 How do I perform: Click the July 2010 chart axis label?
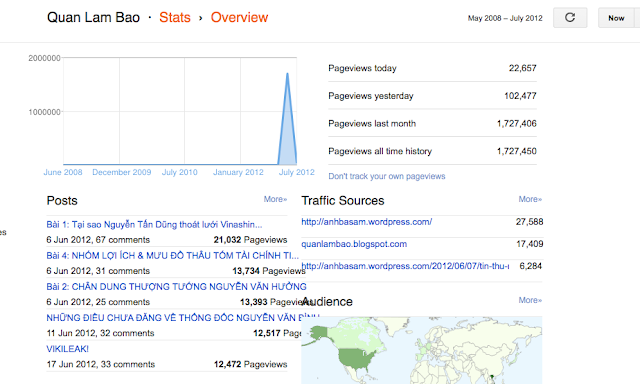(180, 172)
